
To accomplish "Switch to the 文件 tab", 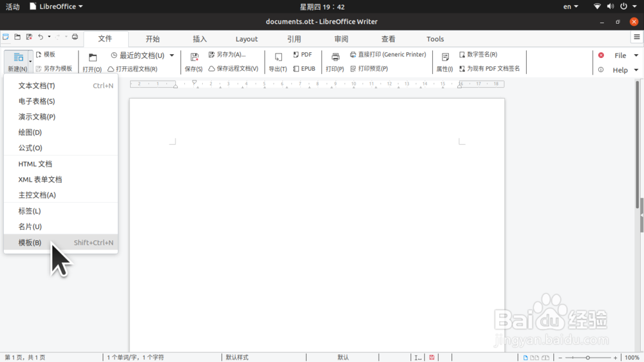I will tap(105, 39).
